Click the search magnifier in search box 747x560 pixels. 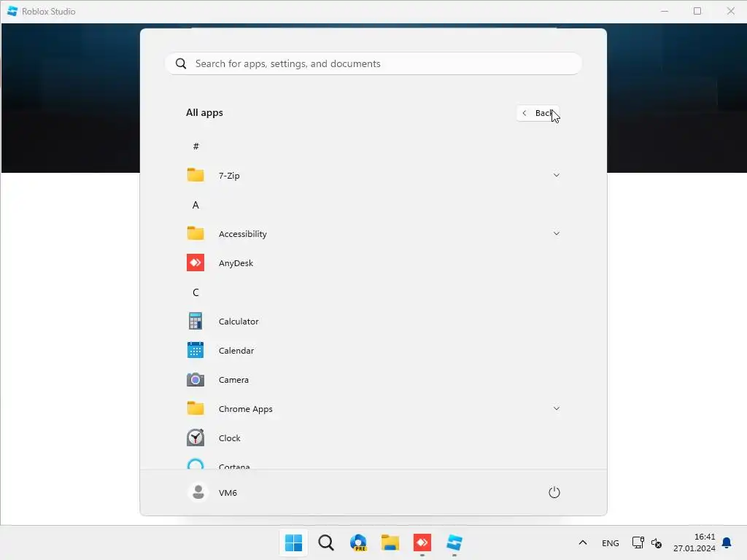(181, 63)
